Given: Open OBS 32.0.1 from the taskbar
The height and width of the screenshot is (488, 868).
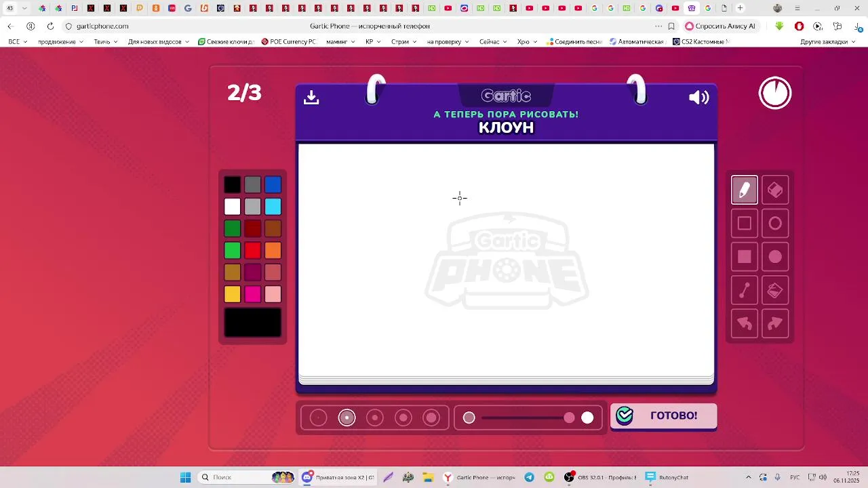Looking at the screenshot, I should tap(599, 477).
